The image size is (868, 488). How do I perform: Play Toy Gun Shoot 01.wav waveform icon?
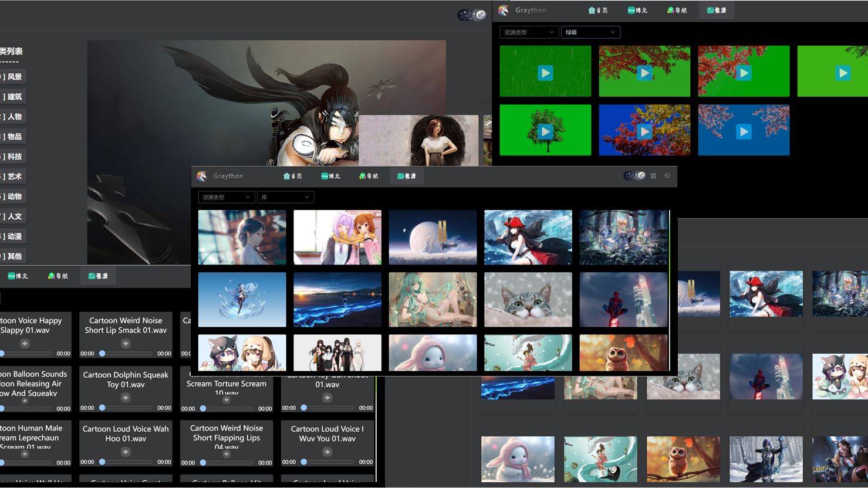point(327,398)
